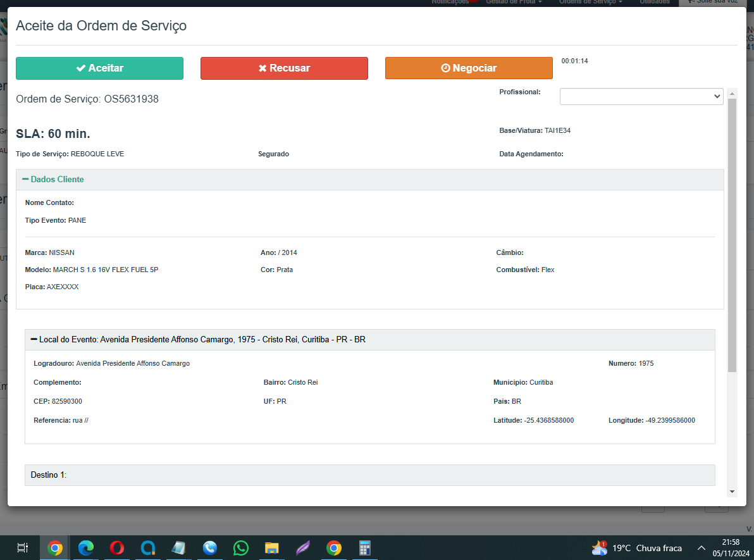Open File Explorer from the taskbar

click(x=272, y=548)
